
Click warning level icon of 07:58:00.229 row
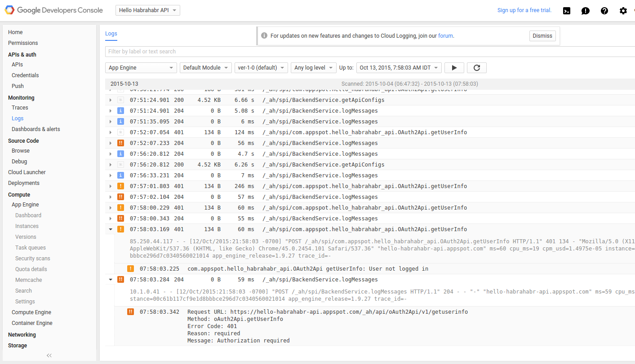pyautogui.click(x=120, y=208)
